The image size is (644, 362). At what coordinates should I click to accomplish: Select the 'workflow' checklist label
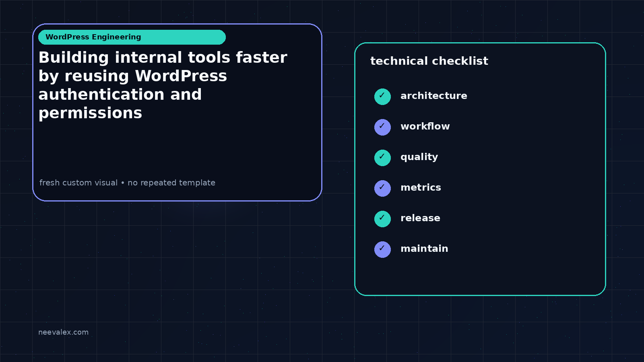(x=425, y=126)
